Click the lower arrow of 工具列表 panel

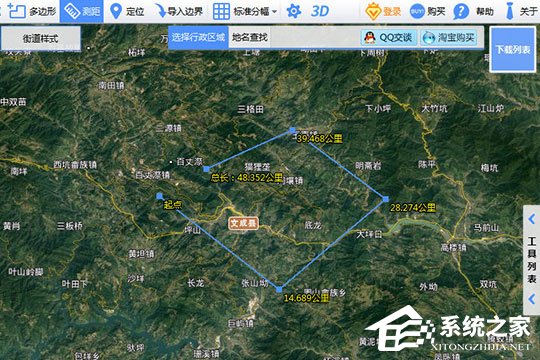point(532,298)
